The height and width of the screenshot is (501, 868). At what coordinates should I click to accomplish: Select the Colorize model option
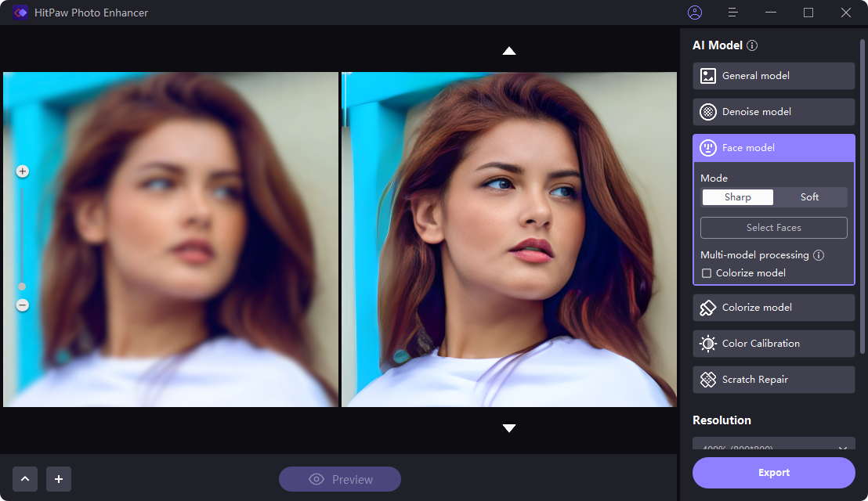(x=772, y=307)
